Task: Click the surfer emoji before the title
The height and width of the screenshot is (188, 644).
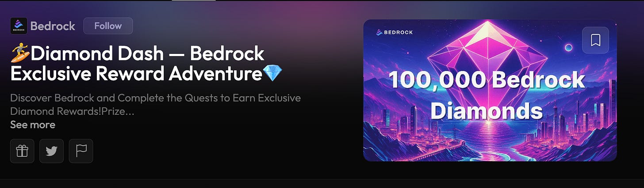Action: [x=20, y=54]
